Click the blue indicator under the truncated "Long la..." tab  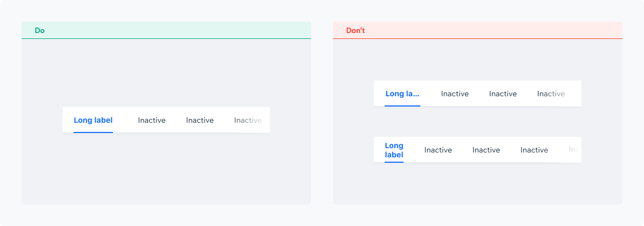point(403,105)
